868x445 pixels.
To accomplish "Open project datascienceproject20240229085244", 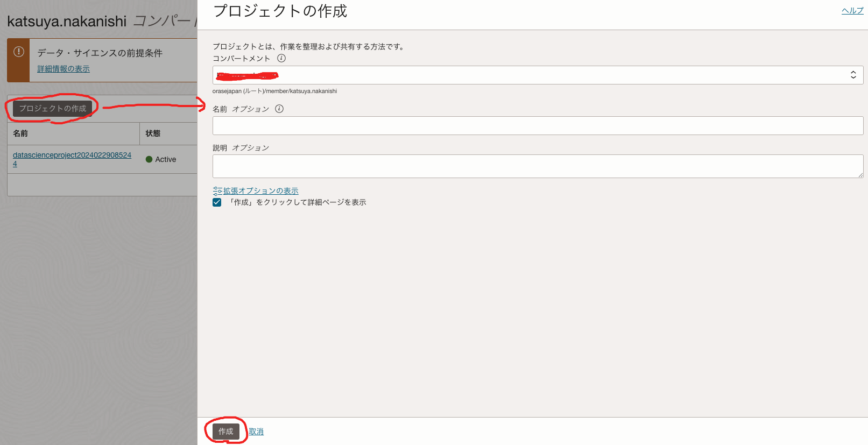I will click(72, 159).
